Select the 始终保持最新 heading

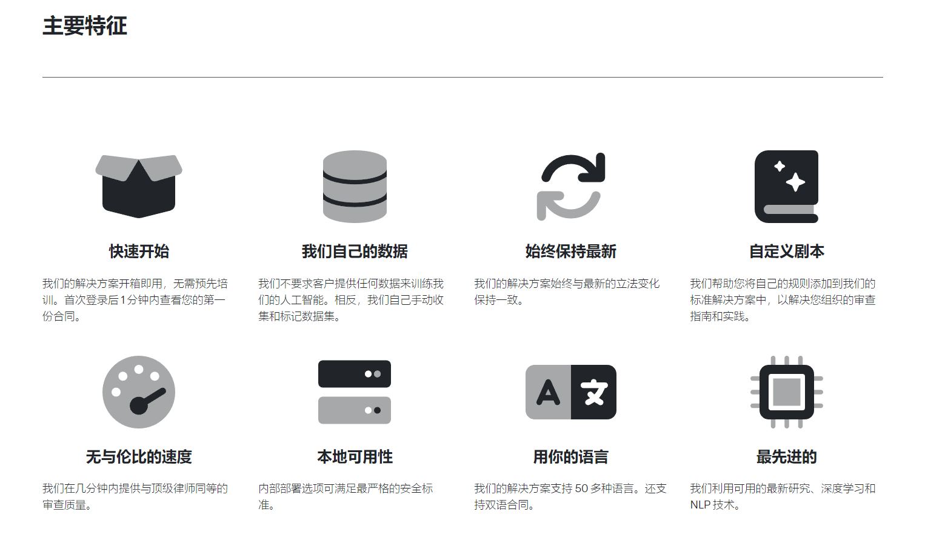point(570,250)
